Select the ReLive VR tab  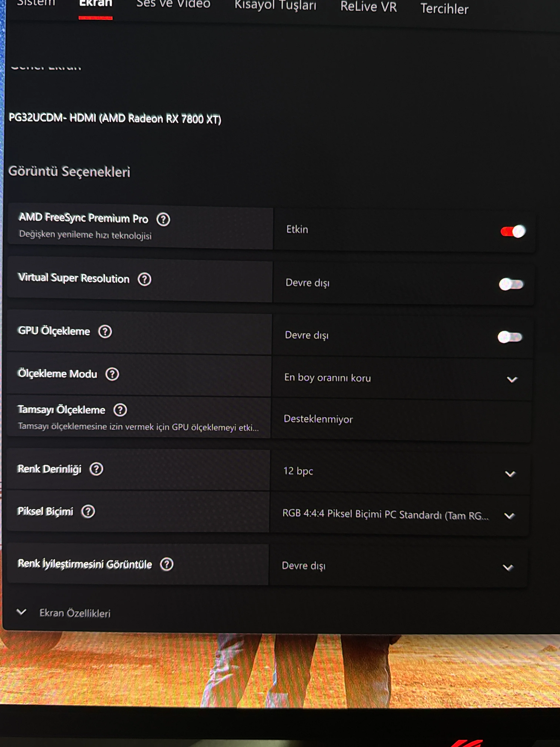[368, 7]
